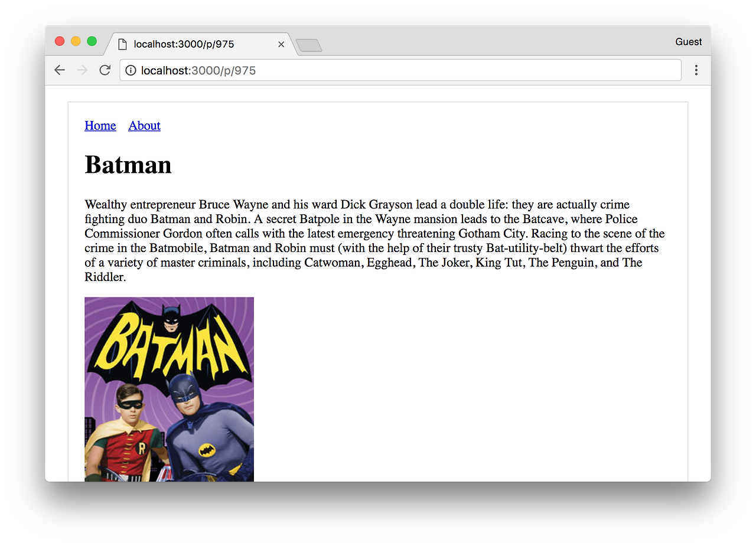The height and width of the screenshot is (546, 756).
Task: Click the Batman page heading
Action: point(128,164)
